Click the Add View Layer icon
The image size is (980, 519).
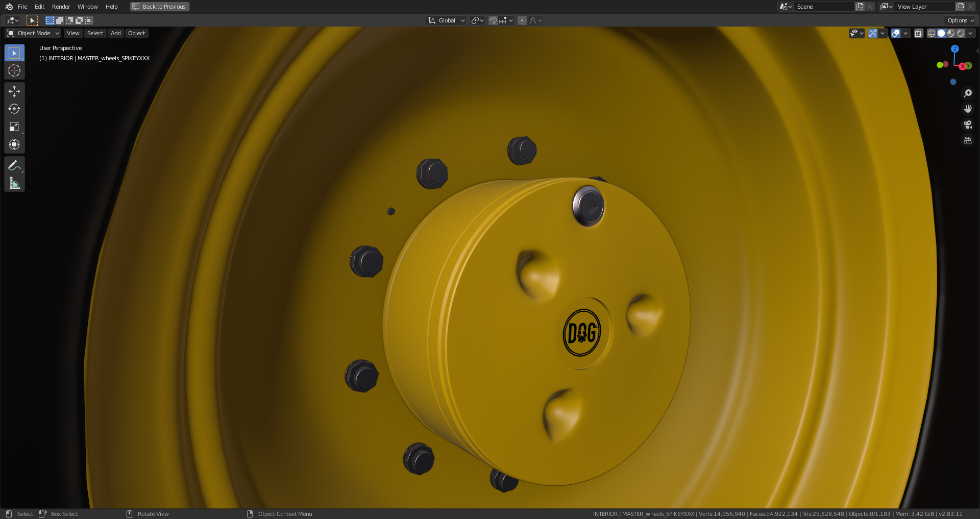[960, 7]
